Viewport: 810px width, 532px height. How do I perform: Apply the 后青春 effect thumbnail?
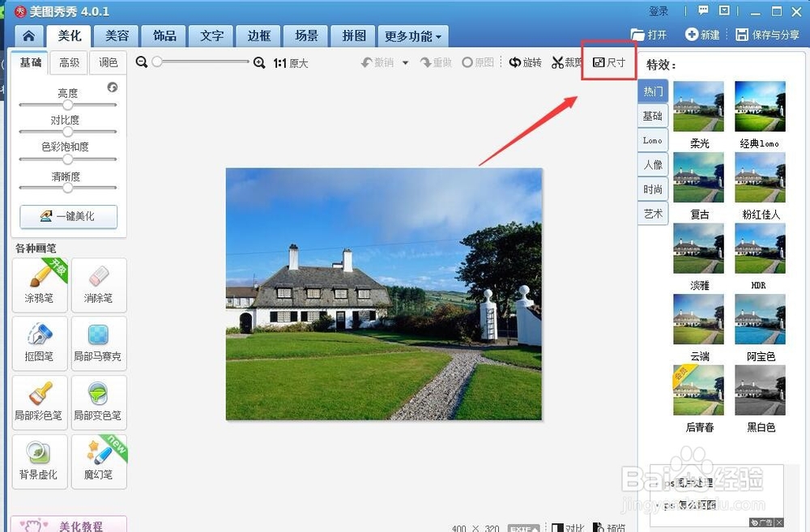699,390
